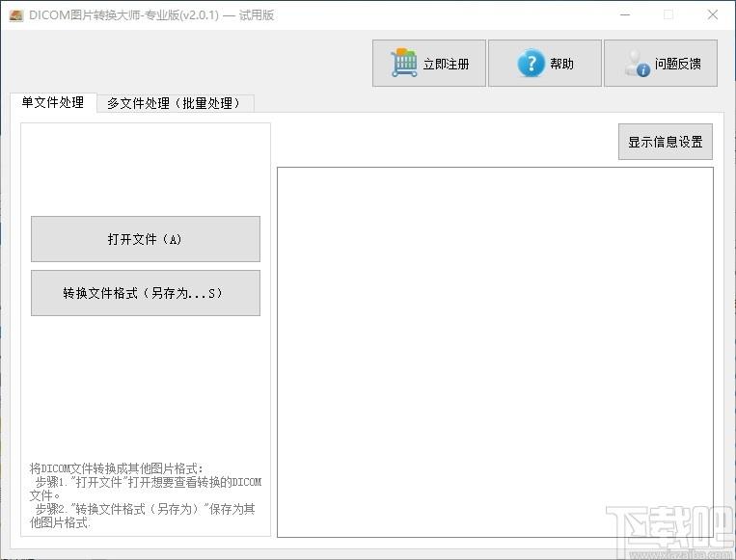Open the 帮助 button label
The image size is (736, 560).
[x=561, y=64]
